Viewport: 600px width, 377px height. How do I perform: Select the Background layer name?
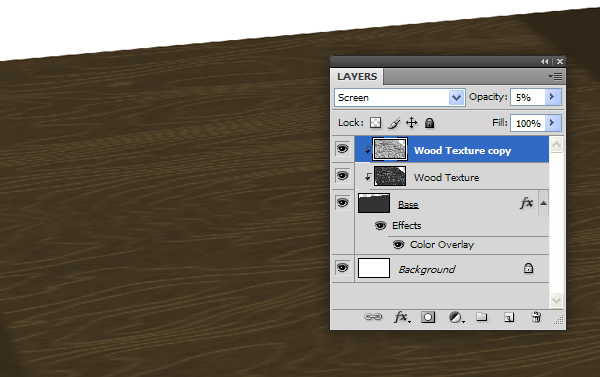point(427,269)
